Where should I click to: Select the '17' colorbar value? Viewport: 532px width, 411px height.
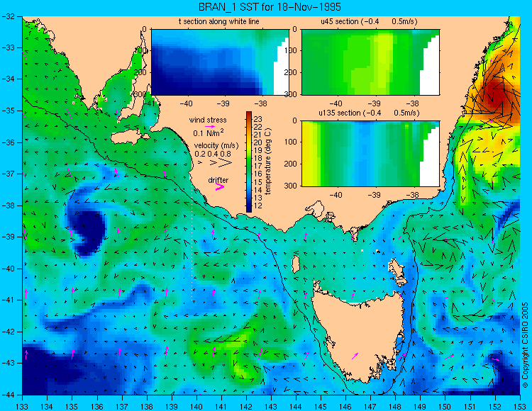[x=258, y=166]
